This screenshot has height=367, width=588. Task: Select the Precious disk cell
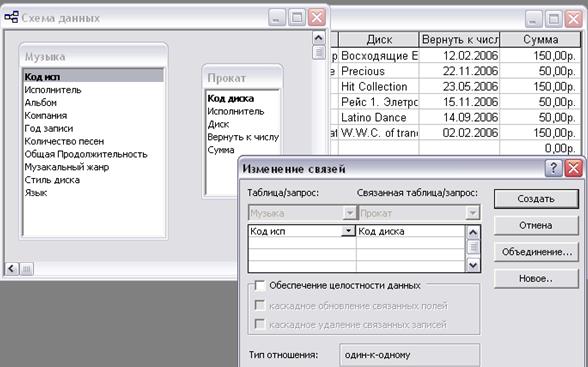[x=379, y=71]
